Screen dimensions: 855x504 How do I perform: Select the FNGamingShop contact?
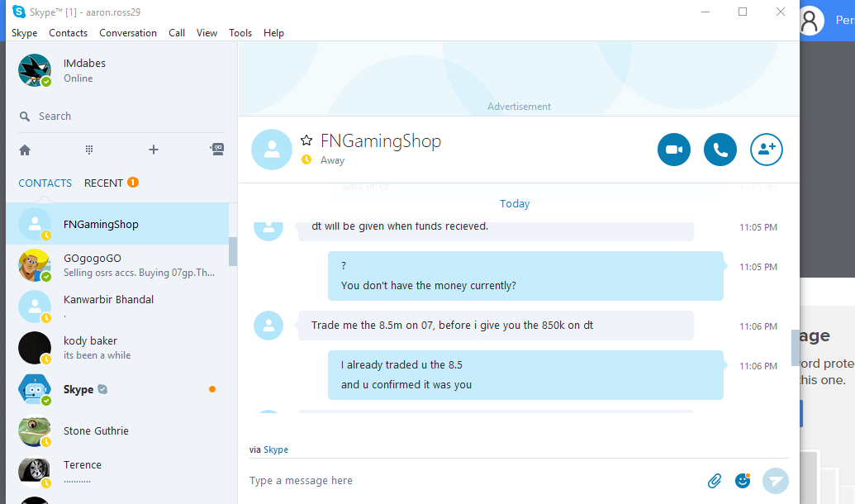[117, 224]
